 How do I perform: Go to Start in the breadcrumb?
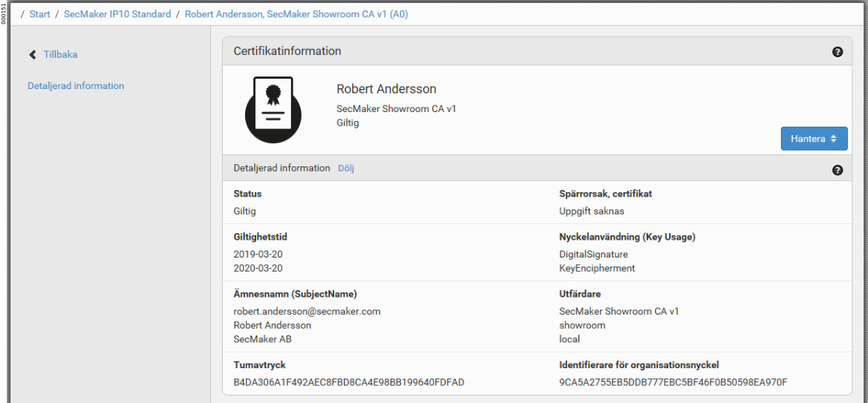pos(40,14)
